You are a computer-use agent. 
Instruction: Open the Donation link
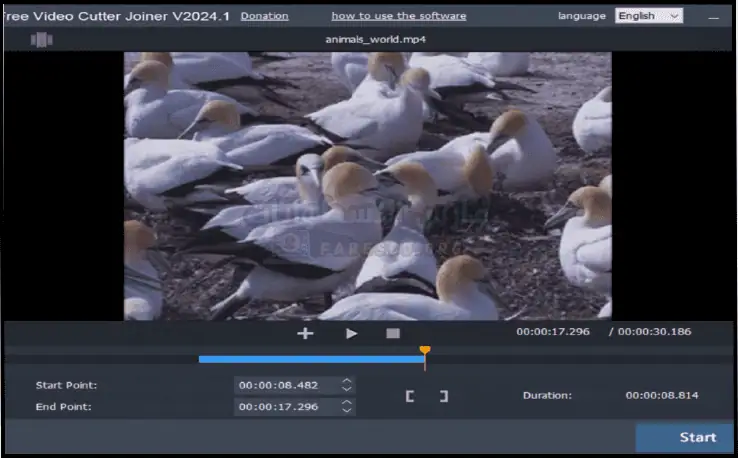(x=264, y=16)
